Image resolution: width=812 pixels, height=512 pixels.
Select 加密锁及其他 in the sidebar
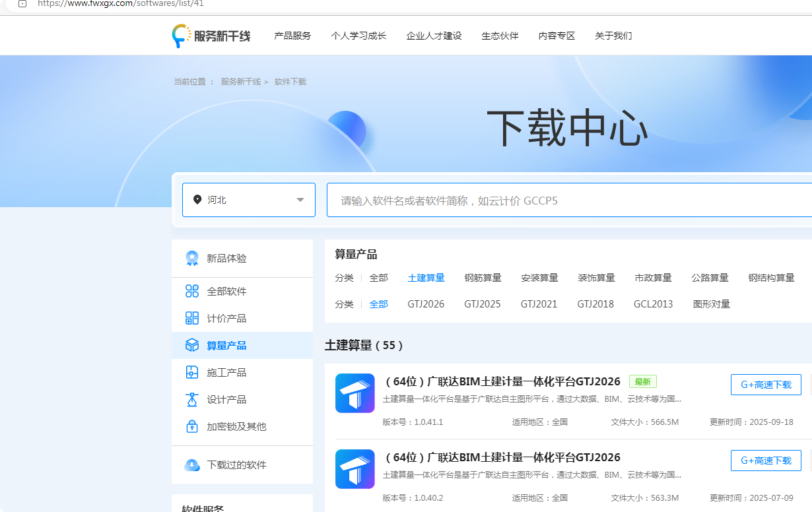point(242,426)
